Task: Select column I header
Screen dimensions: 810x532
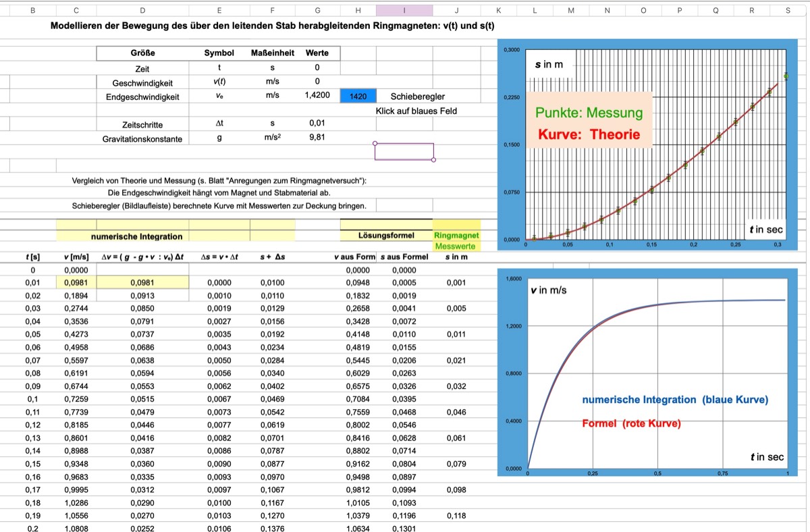Action: [404, 10]
